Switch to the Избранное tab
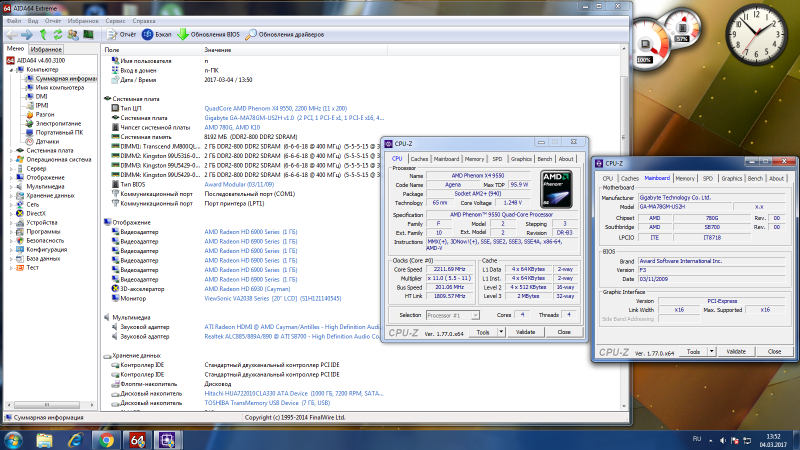Image resolution: width=800 pixels, height=450 pixels. 46,48
